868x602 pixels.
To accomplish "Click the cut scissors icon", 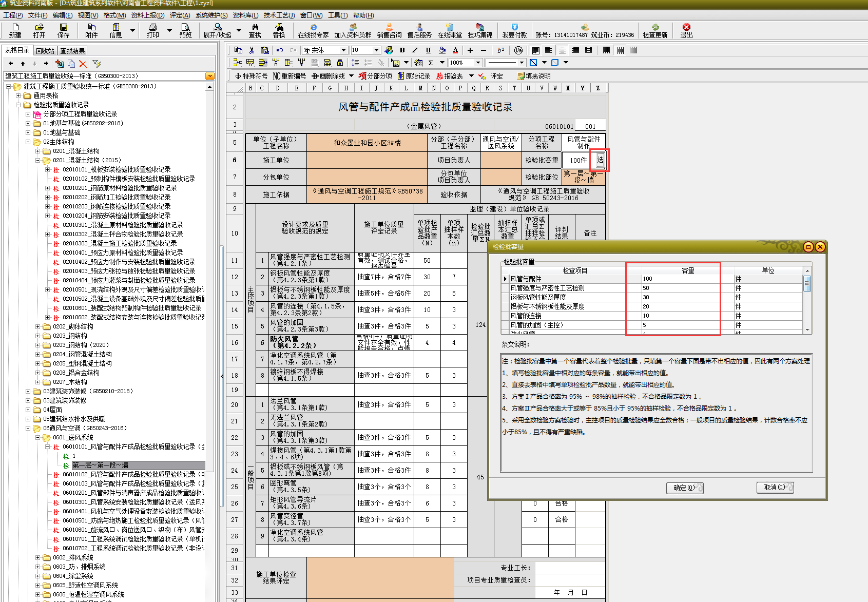I will pos(252,50).
